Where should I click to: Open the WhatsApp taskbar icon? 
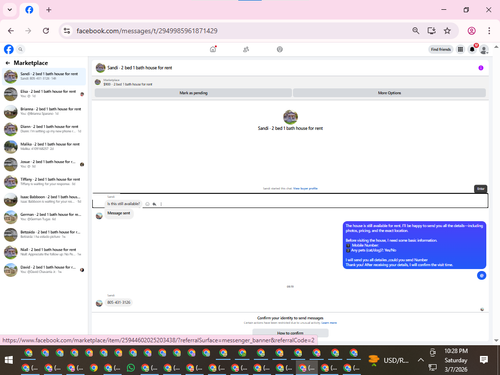point(131,368)
